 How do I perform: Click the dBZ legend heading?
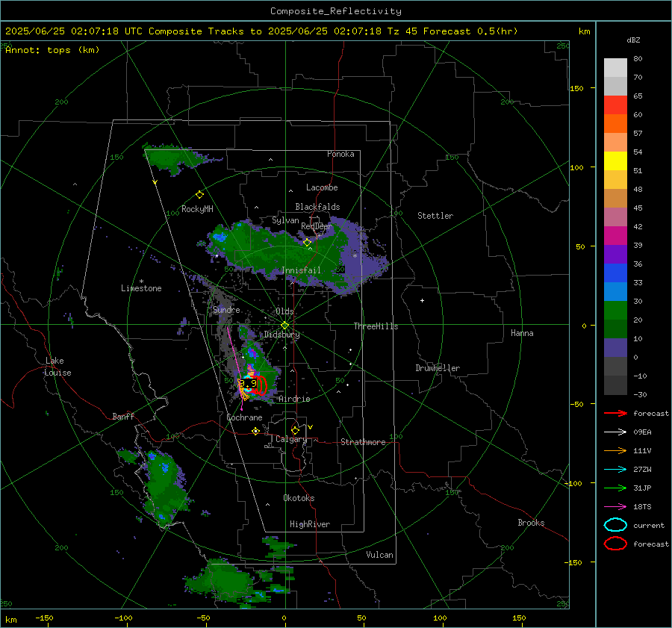(633, 40)
